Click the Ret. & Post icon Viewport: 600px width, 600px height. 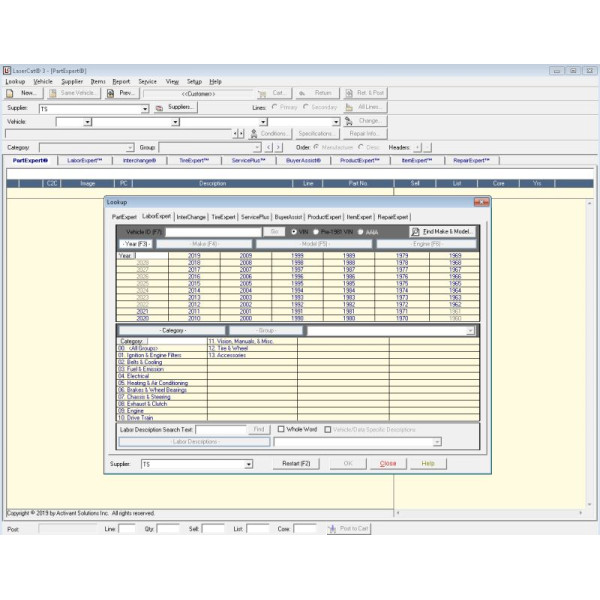(349, 93)
